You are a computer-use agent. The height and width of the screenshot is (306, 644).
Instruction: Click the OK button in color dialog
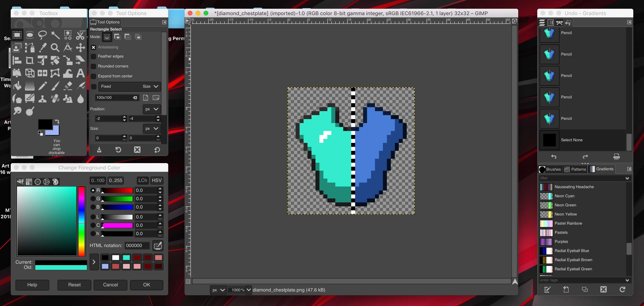coord(146,285)
